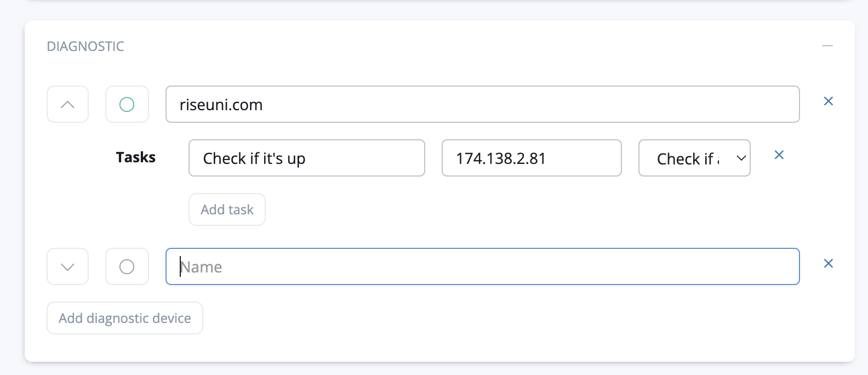Click the empty Name input field
Viewport: 868px width, 375px height.
(482, 266)
